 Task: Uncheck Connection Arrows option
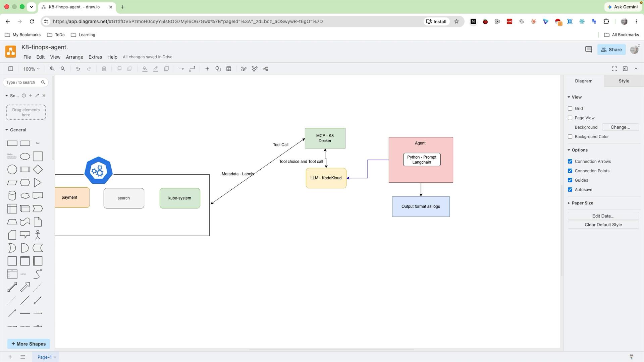[x=570, y=162]
